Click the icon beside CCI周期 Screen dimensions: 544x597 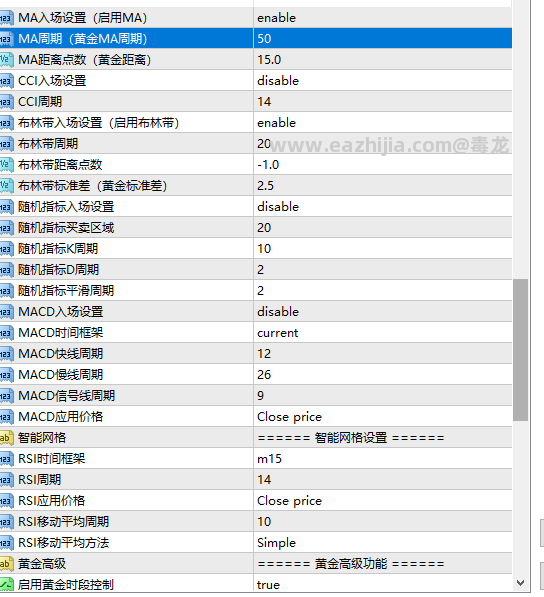6,102
